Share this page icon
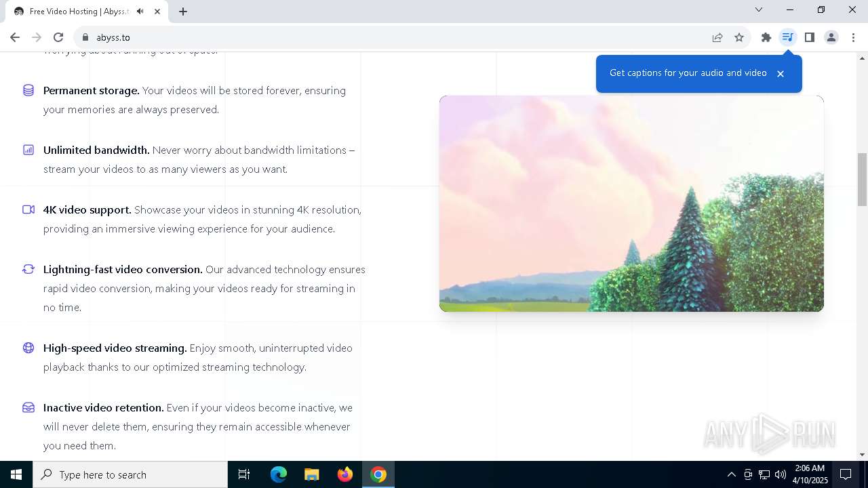Image resolution: width=868 pixels, height=488 pixels. tap(717, 37)
